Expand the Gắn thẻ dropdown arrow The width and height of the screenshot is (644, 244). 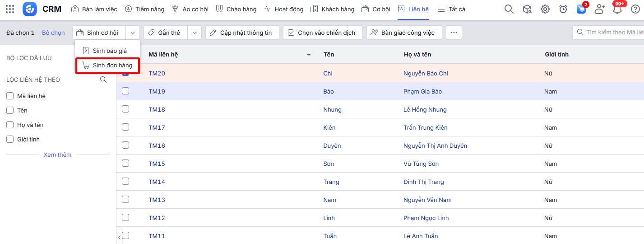[x=194, y=33]
